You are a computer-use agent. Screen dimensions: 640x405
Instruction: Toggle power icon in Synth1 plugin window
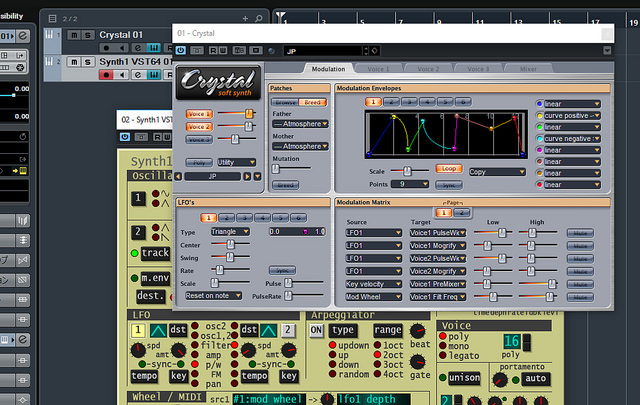[125, 137]
